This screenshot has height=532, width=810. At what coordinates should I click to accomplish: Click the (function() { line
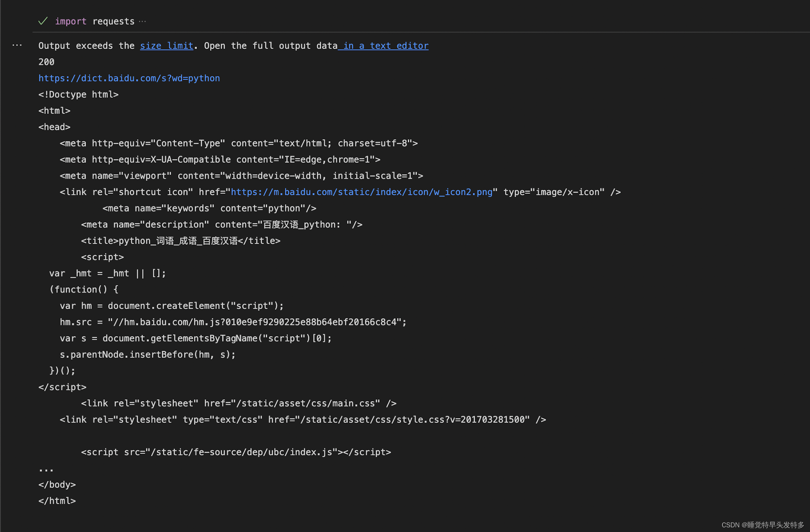[x=84, y=289]
